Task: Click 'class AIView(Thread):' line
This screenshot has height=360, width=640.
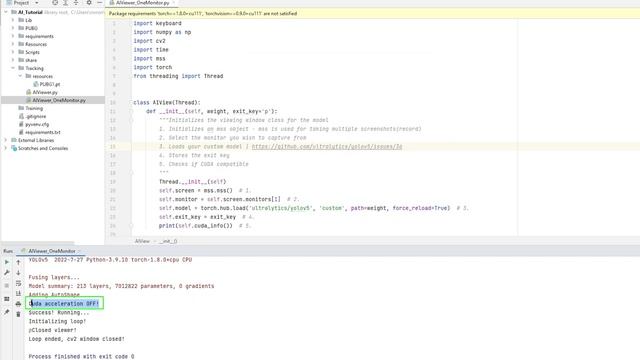Action: click(x=167, y=102)
